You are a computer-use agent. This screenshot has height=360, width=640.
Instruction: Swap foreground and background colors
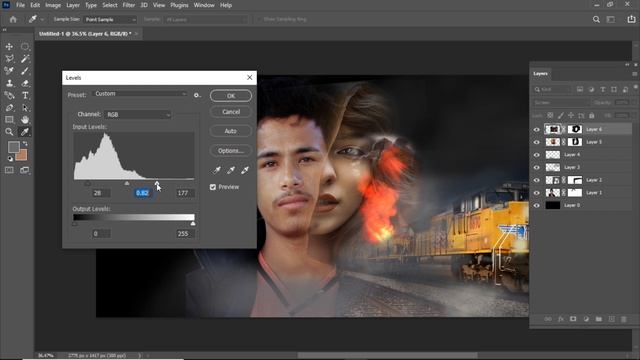pyautogui.click(x=25, y=143)
